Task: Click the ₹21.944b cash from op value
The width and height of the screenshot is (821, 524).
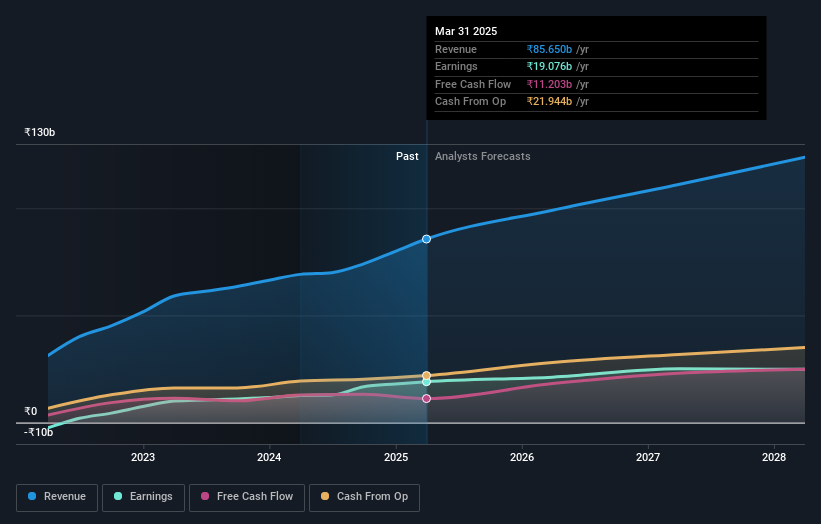Action: (549, 102)
